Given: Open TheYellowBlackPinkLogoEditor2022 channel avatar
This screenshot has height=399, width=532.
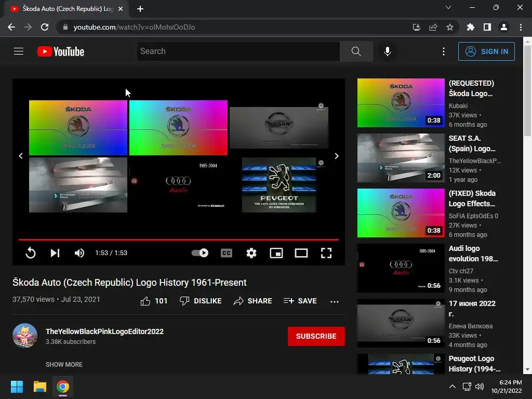Looking at the screenshot, I should [x=25, y=336].
